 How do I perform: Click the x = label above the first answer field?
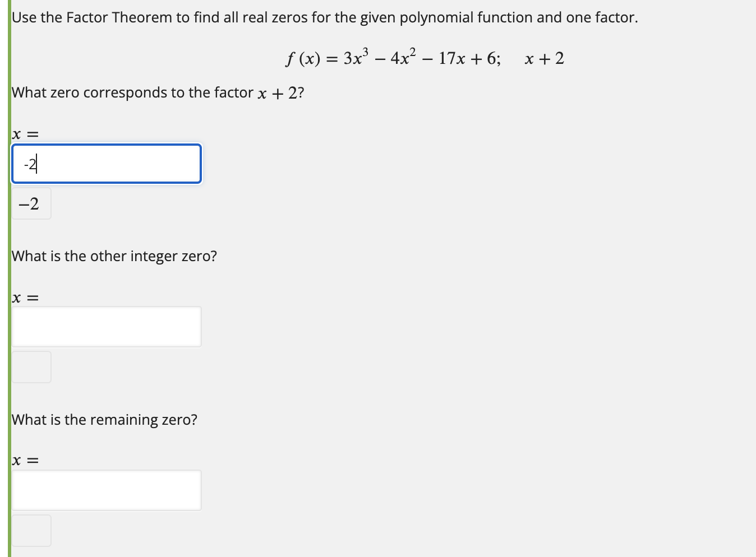point(25,133)
